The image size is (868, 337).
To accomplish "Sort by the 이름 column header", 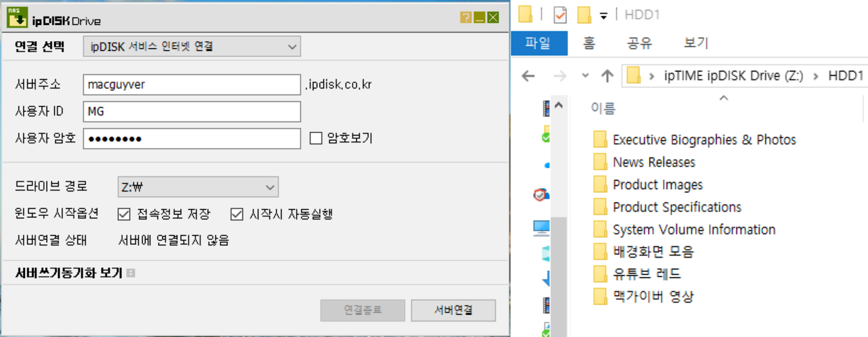I will point(603,109).
